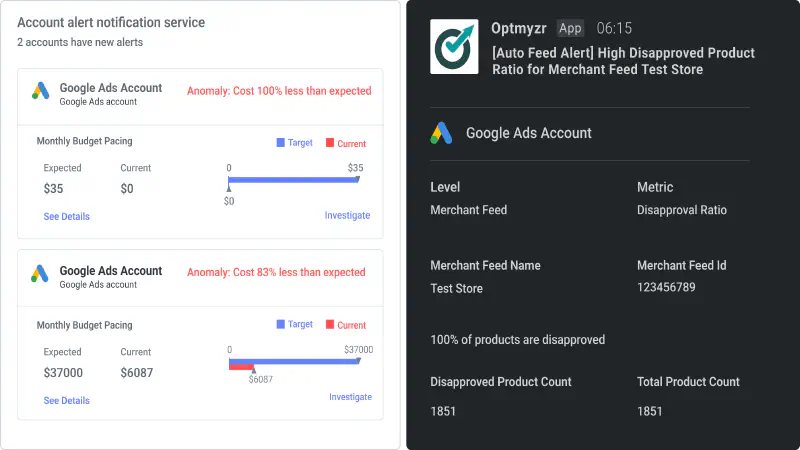
Task: Click the App badge next to Optmyzr
Action: 570,28
